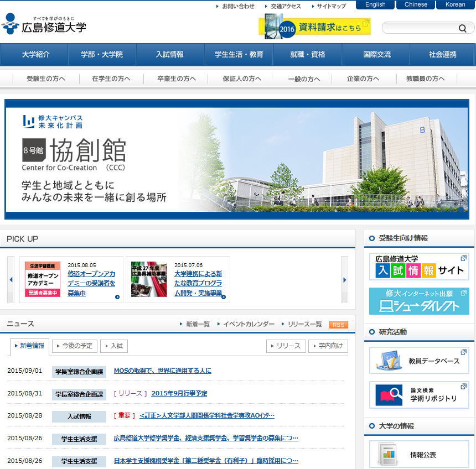The image size is (476, 469).
Task: Filter news by the リリース button
Action: pos(286,346)
